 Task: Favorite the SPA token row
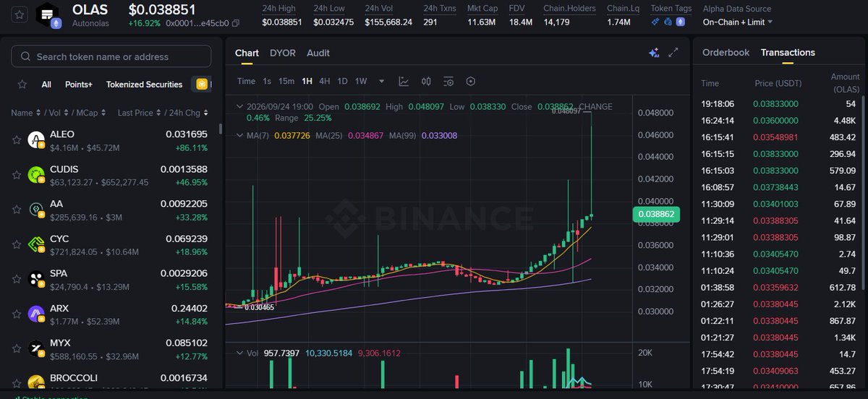pyautogui.click(x=17, y=279)
